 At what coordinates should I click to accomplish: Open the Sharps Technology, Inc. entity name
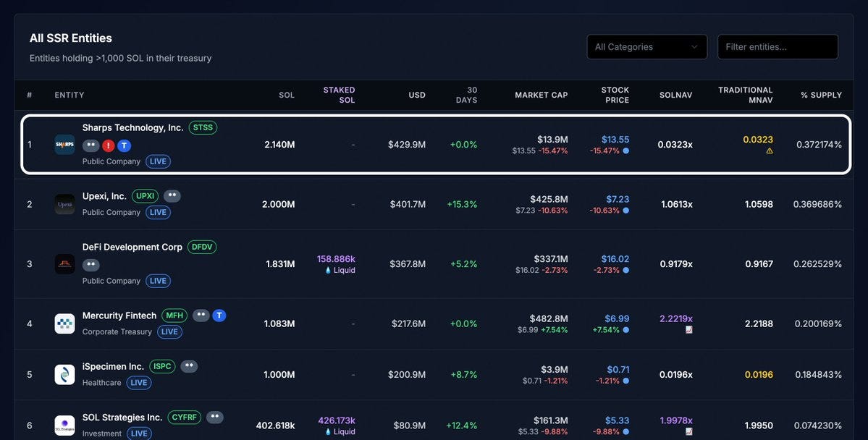click(133, 128)
